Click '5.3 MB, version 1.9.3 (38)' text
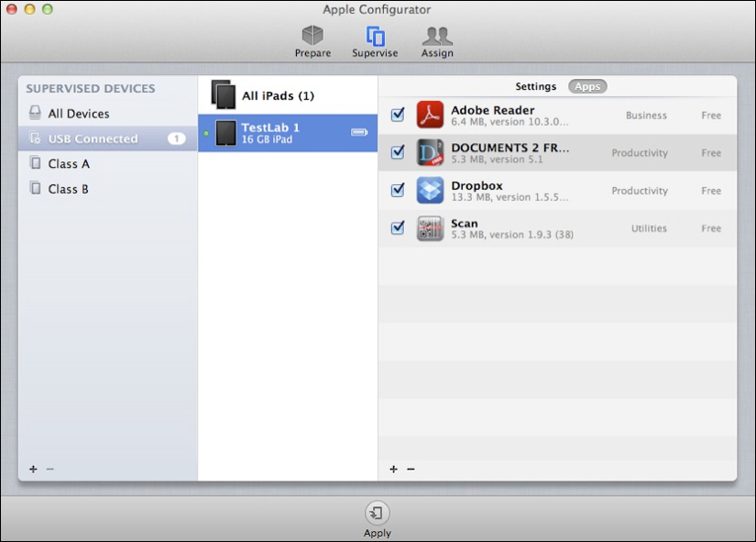The height and width of the screenshot is (542, 756). [x=512, y=235]
